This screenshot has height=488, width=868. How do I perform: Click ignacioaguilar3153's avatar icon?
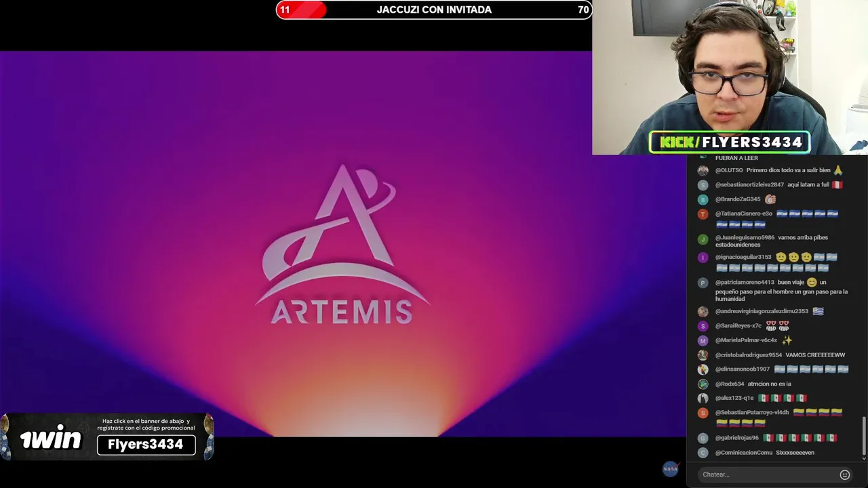click(x=703, y=258)
